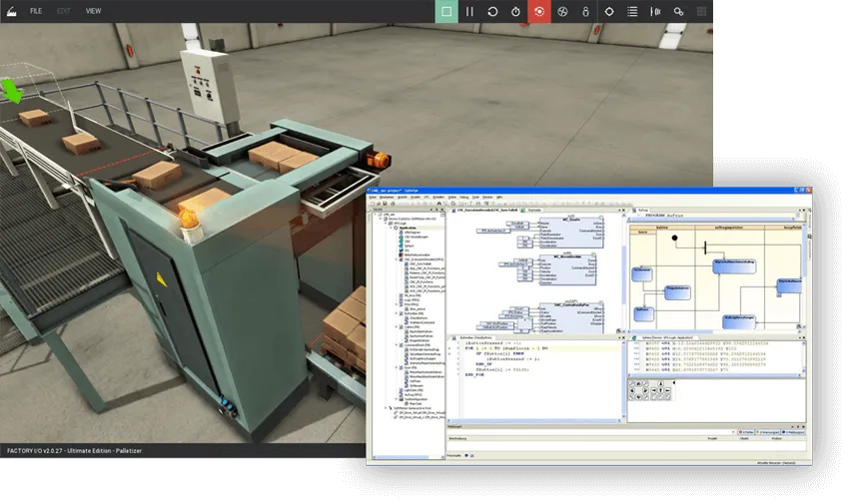
Task: Collapse the Cabine (FB) tree node
Action: [397, 326]
